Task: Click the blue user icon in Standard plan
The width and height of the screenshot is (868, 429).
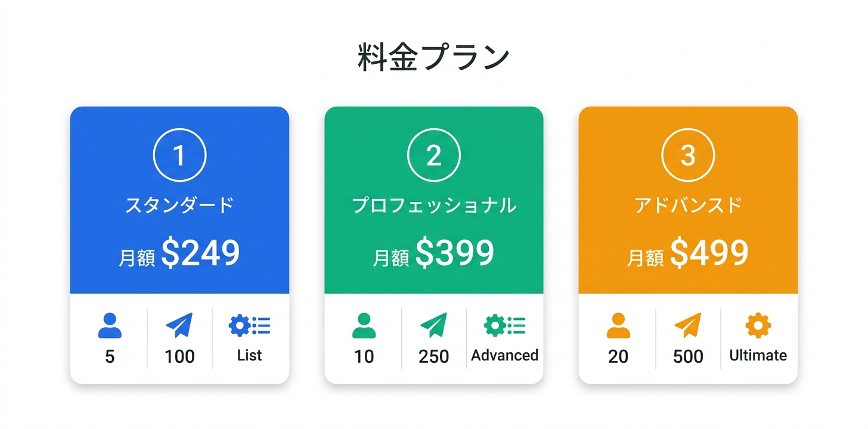Action: coord(110,326)
